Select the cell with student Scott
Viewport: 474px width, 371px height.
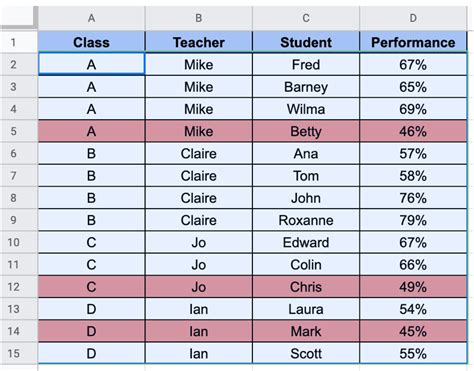(x=306, y=353)
